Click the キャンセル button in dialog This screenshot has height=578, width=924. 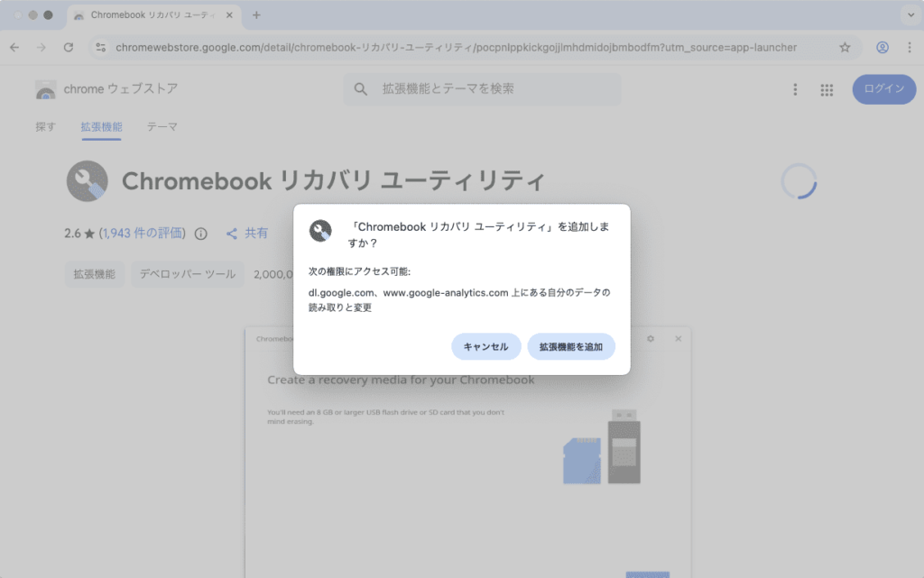point(485,346)
